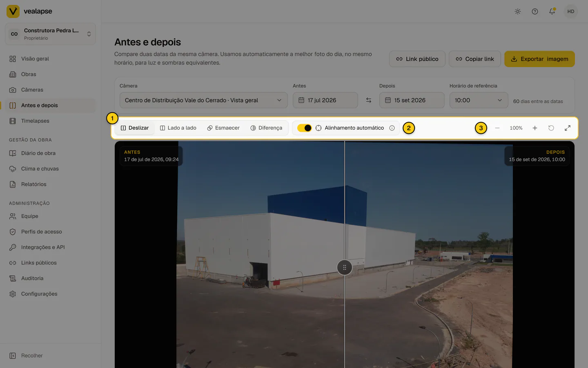The image size is (588, 368).
Task: Switch to Lado a lado mode
Action: (178, 128)
